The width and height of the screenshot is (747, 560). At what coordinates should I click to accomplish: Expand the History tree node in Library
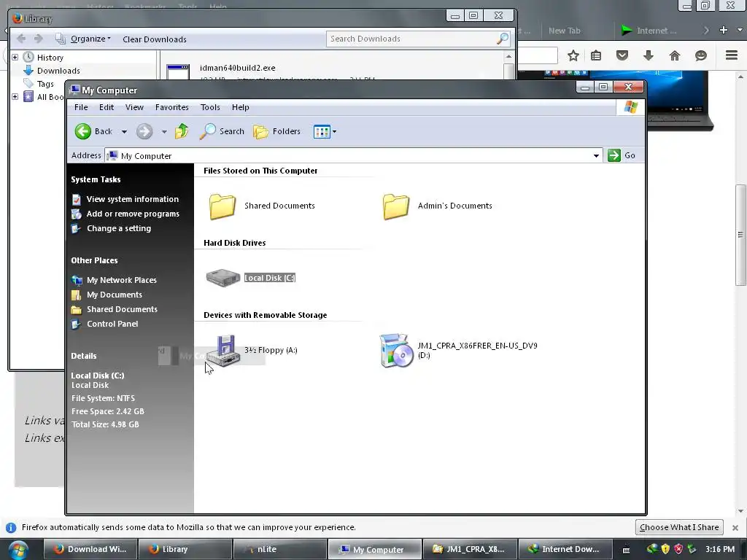[x=15, y=57]
